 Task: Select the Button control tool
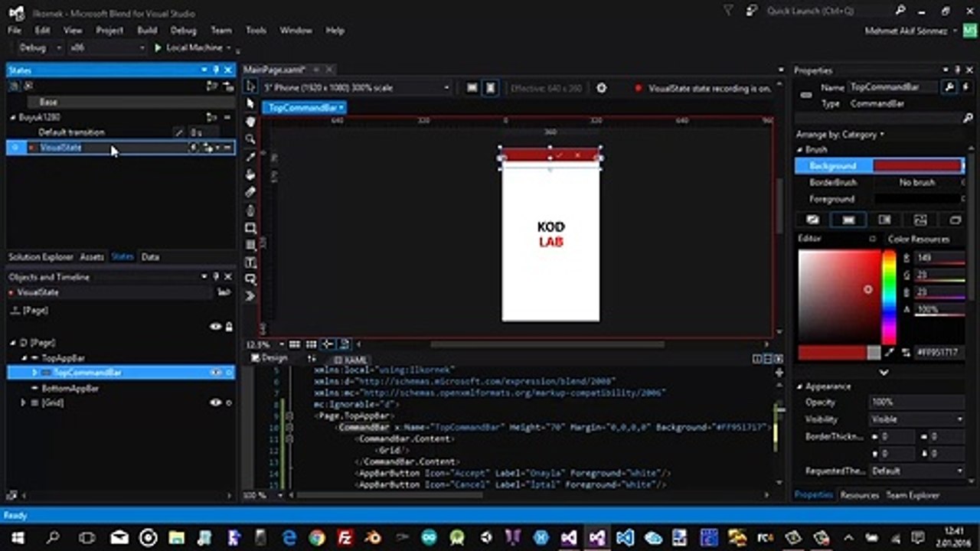(x=250, y=279)
